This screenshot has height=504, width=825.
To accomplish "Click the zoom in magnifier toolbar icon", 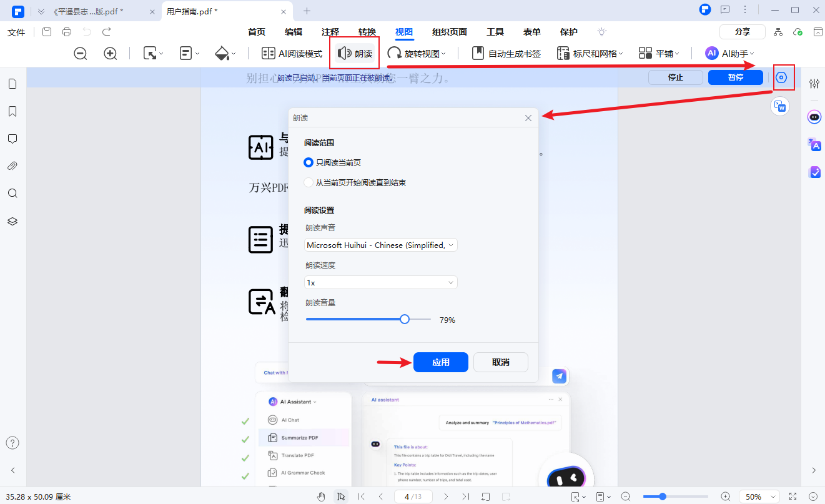I will tap(111, 54).
